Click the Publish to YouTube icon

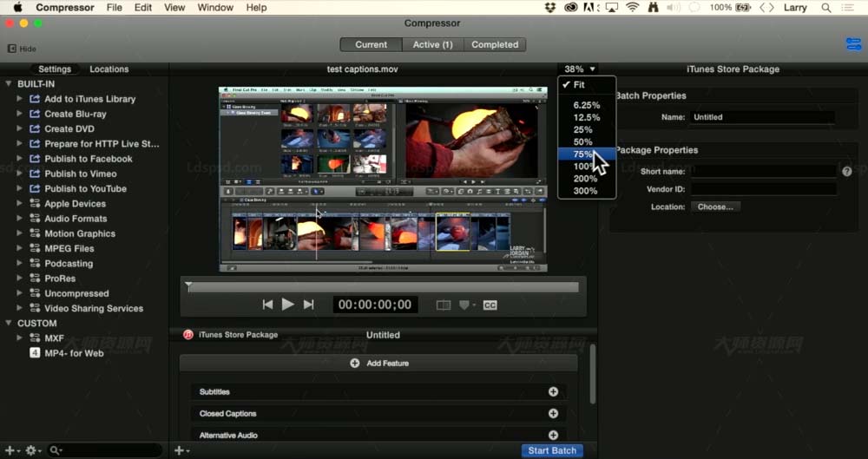pyautogui.click(x=35, y=188)
